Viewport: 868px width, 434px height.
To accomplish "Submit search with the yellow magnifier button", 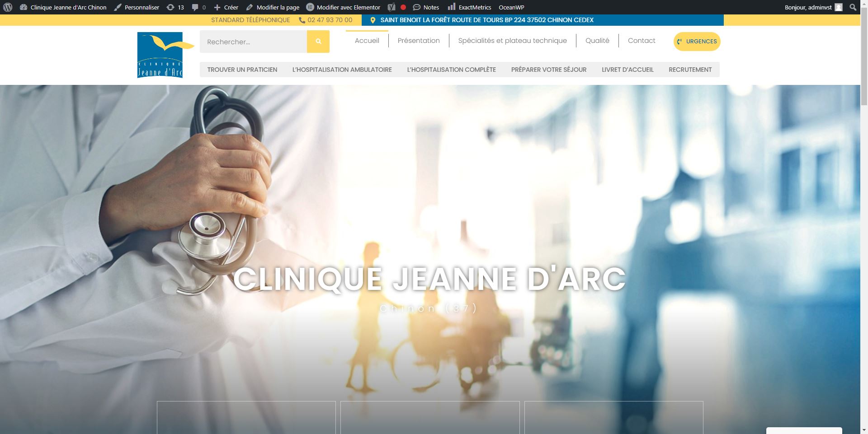I will coord(318,42).
